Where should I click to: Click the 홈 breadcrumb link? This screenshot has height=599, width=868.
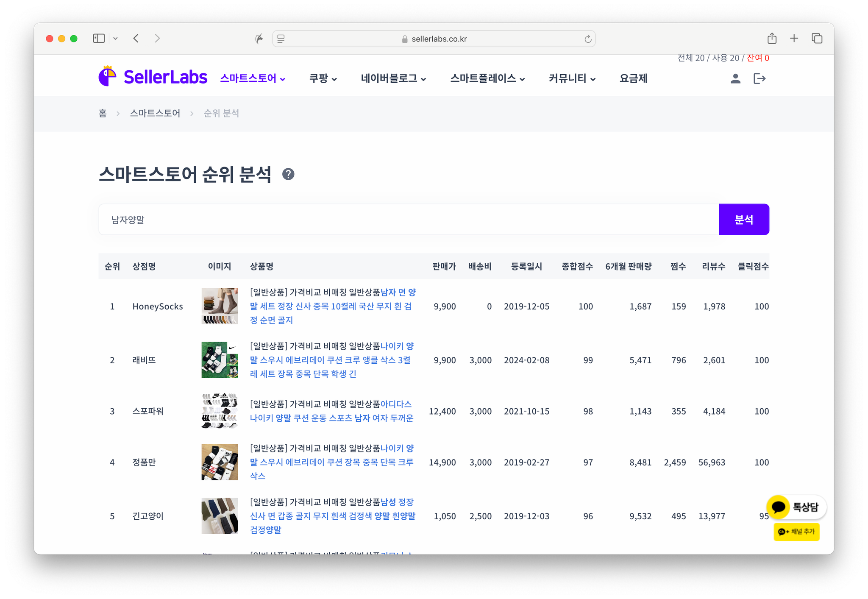pyautogui.click(x=103, y=113)
